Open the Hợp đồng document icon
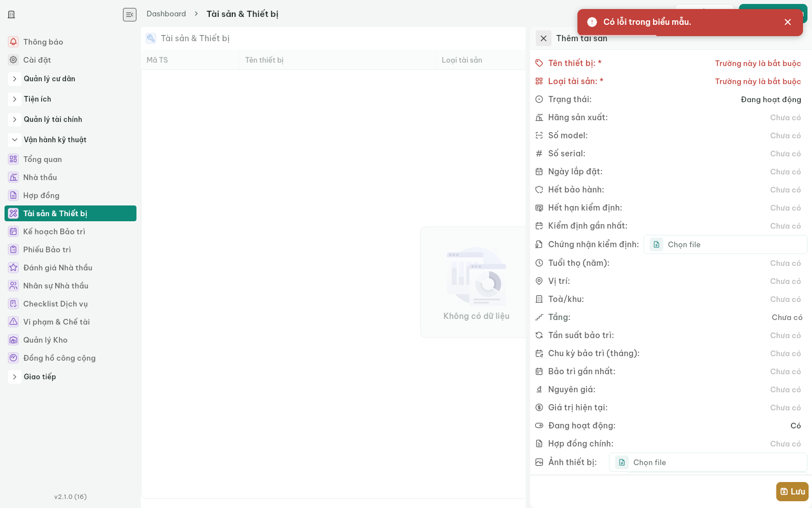Viewport: 812px width, 508px height. point(14,195)
